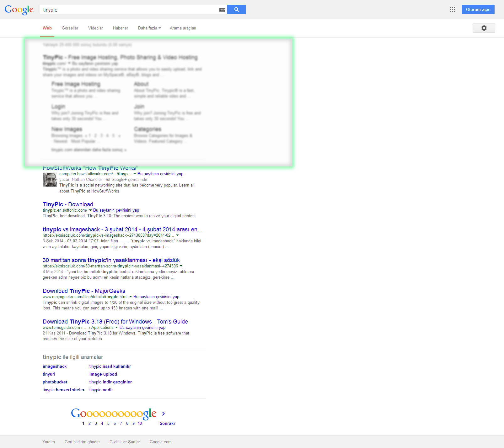Go to results page 9
Viewport: 504px width, 448px height.
(x=133, y=423)
